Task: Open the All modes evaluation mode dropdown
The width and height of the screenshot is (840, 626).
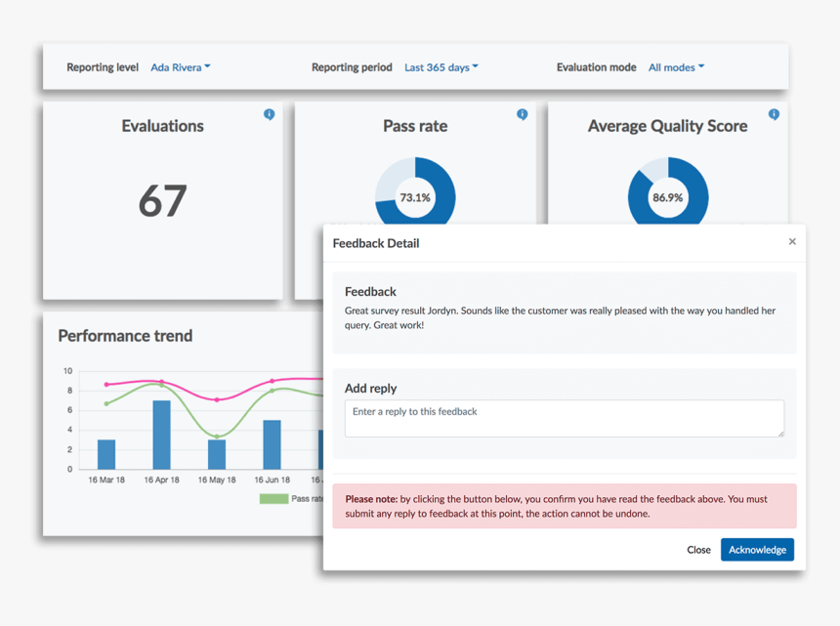Action: point(676,67)
